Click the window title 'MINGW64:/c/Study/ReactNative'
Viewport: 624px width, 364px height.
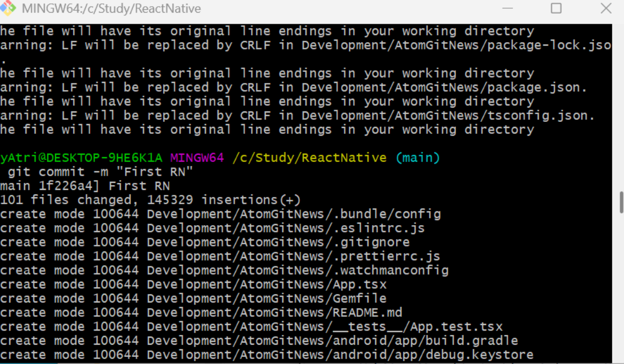(112, 8)
